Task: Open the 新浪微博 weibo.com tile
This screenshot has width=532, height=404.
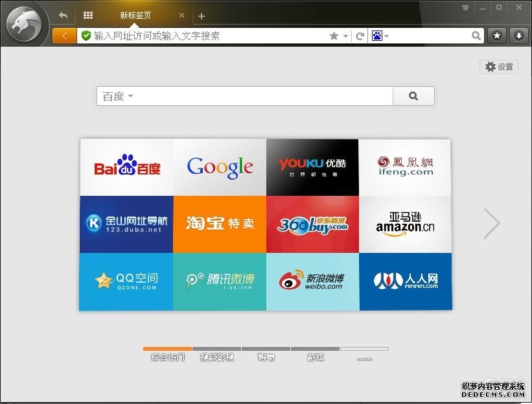Action: pos(313,281)
